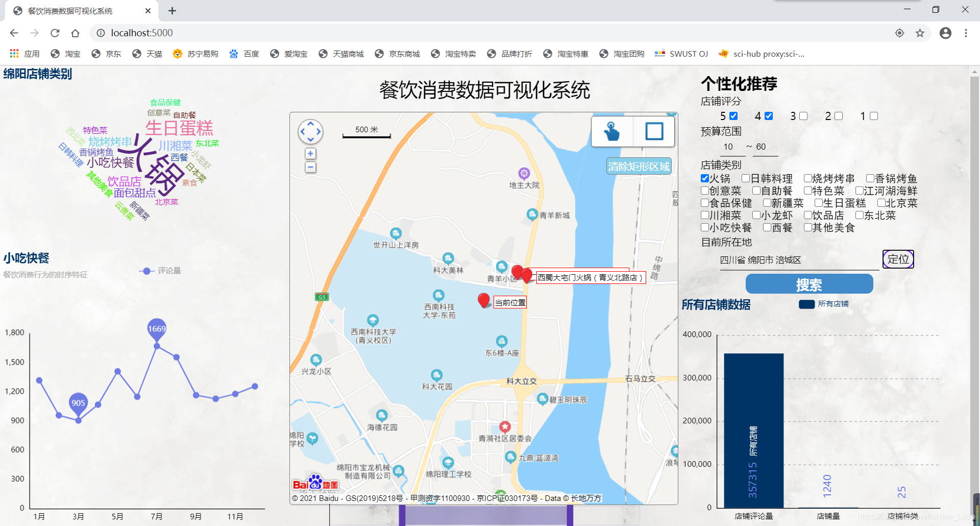Check the 饮品店 category checkbox
The width and height of the screenshot is (980, 526).
tap(808, 215)
